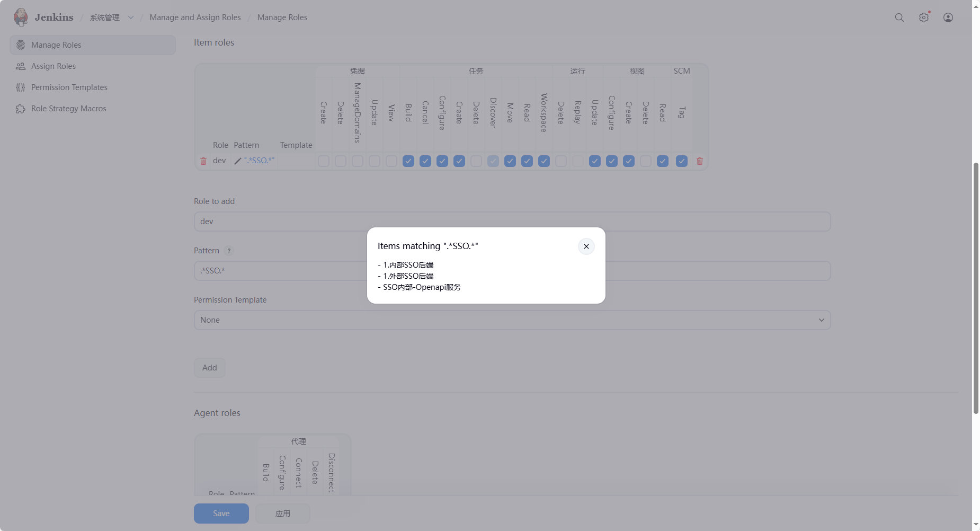This screenshot has height=531, width=980.
Task: Enable ManageDomains checkbox for dev role
Action: click(x=358, y=161)
